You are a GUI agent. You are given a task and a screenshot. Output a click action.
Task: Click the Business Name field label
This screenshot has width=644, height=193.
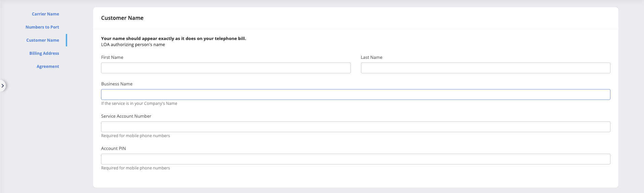point(117,84)
